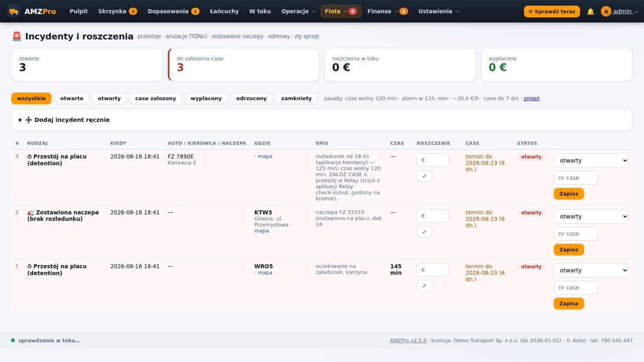
Task: Open status dropdown for WRO5 incident
Action: click(591, 270)
